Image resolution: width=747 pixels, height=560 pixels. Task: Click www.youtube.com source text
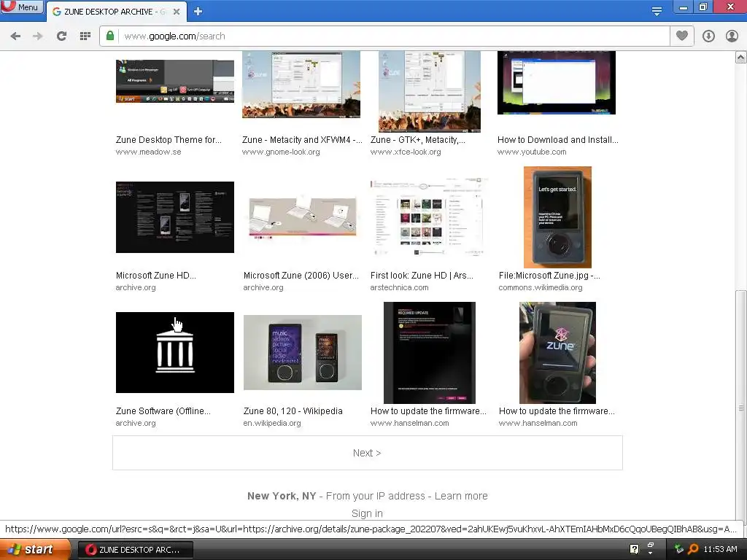532,152
